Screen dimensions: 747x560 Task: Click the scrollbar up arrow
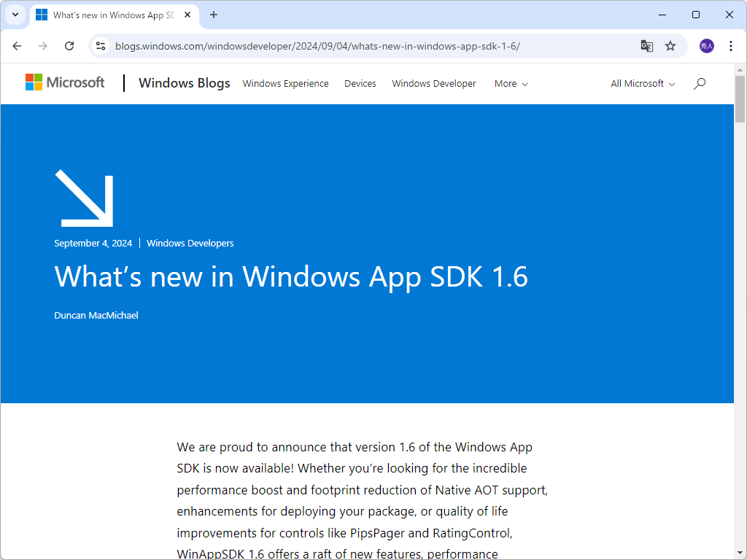point(740,70)
